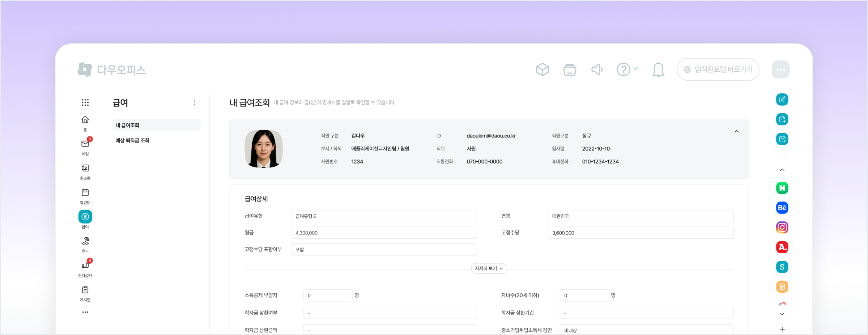This screenshot has width=868, height=335.
Task: Click the 학자금 상환기간 field
Action: click(x=647, y=313)
